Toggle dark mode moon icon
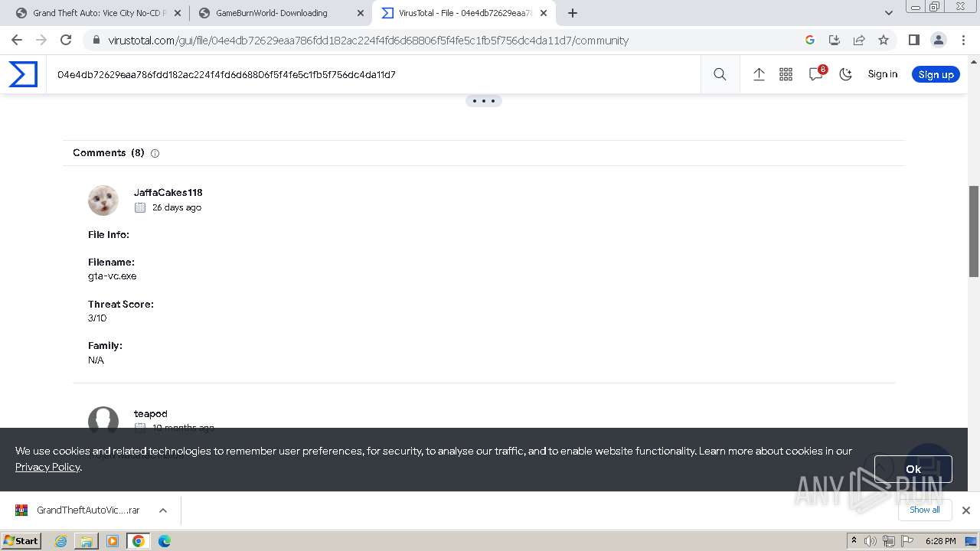This screenshot has width=980, height=551. (x=845, y=74)
